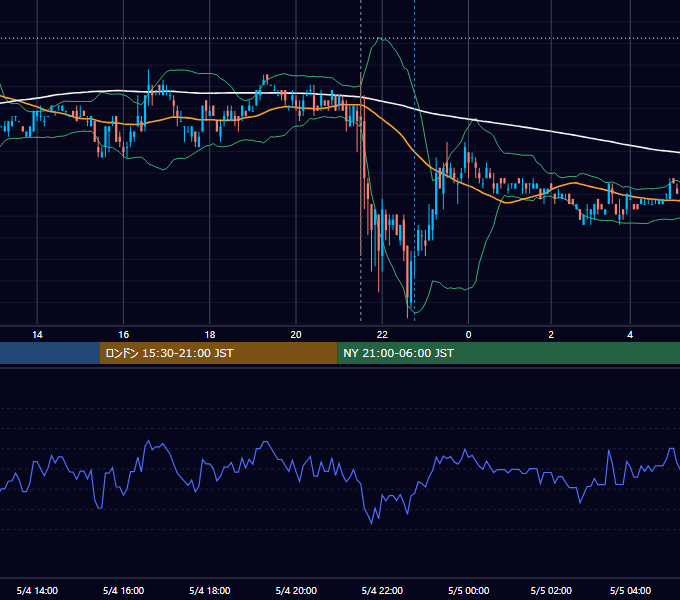Click the 16 hour tick label
The image size is (680, 600).
tap(124, 335)
